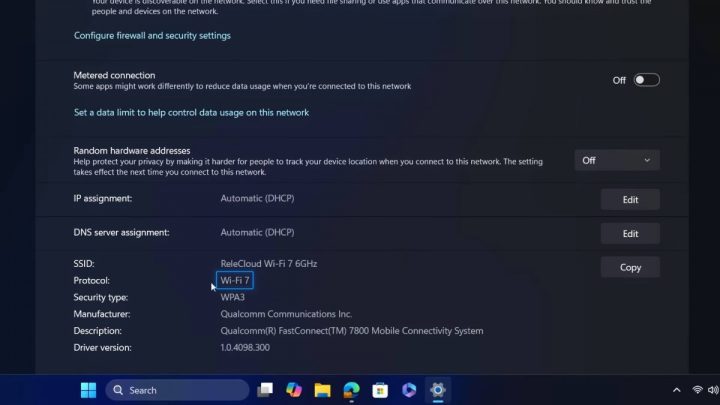The height and width of the screenshot is (405, 720).
Task: Edit the IP assignment
Action: tap(630, 200)
